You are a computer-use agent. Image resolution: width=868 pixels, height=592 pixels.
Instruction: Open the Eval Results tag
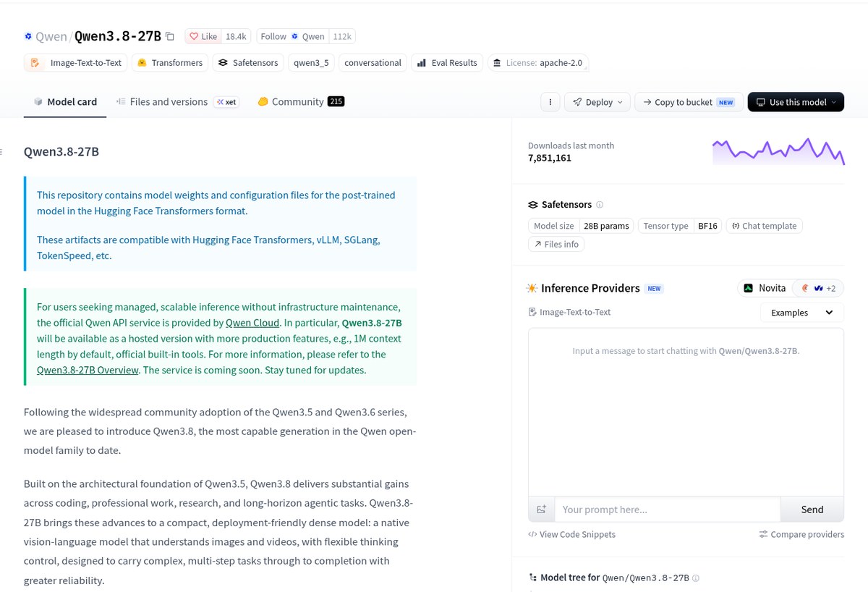(447, 63)
